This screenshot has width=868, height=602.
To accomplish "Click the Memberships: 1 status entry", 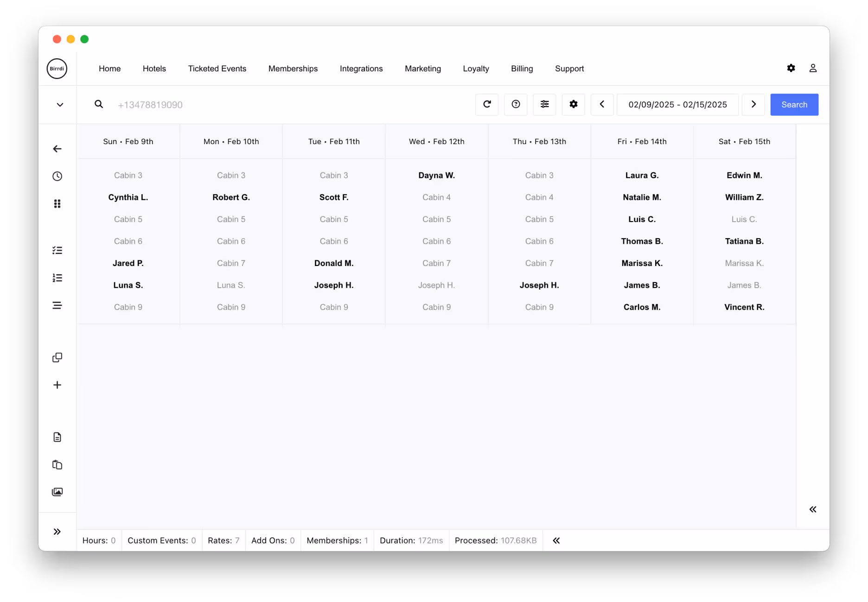I will tap(337, 540).
